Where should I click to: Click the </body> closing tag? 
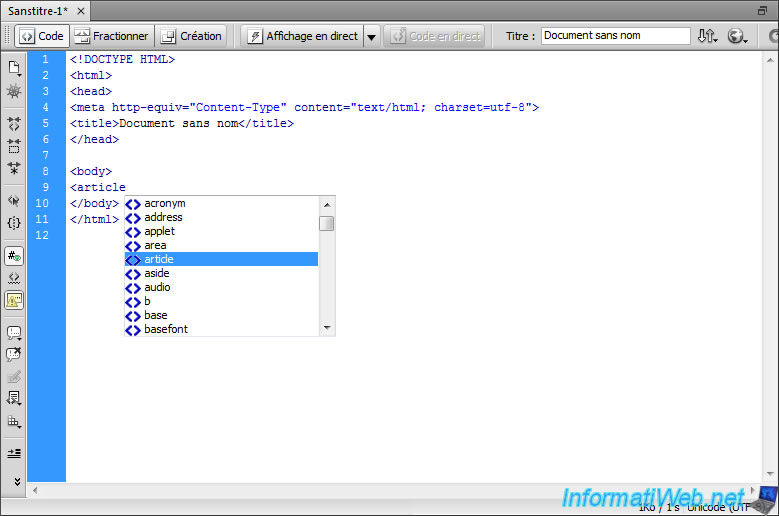tap(94, 203)
